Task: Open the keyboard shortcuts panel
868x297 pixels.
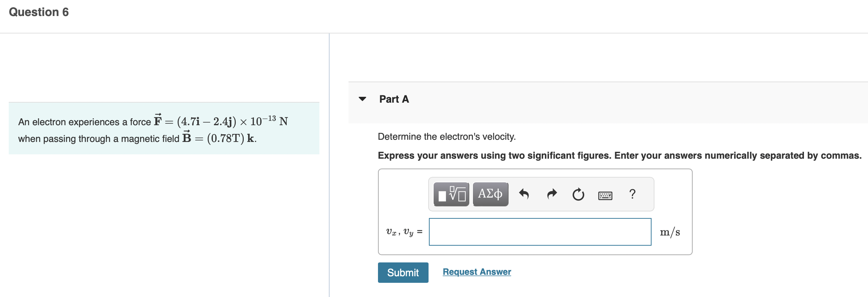Action: point(605,195)
